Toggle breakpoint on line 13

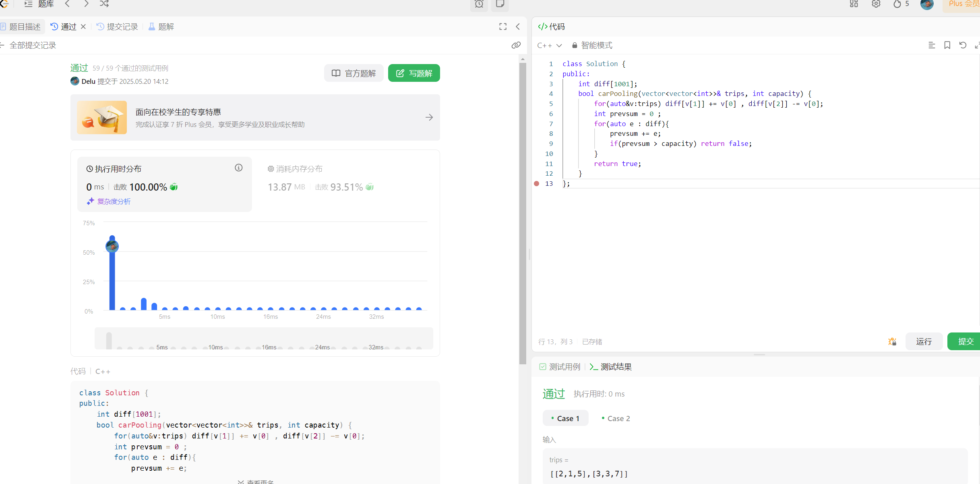pyautogui.click(x=536, y=184)
